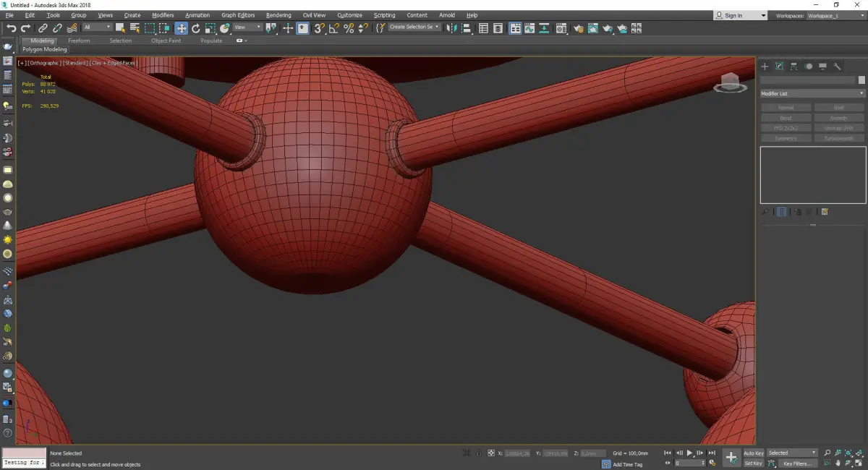Viewport: 868px width, 470px height.
Task: Toggle the 3D Snaps button
Action: pos(319,28)
